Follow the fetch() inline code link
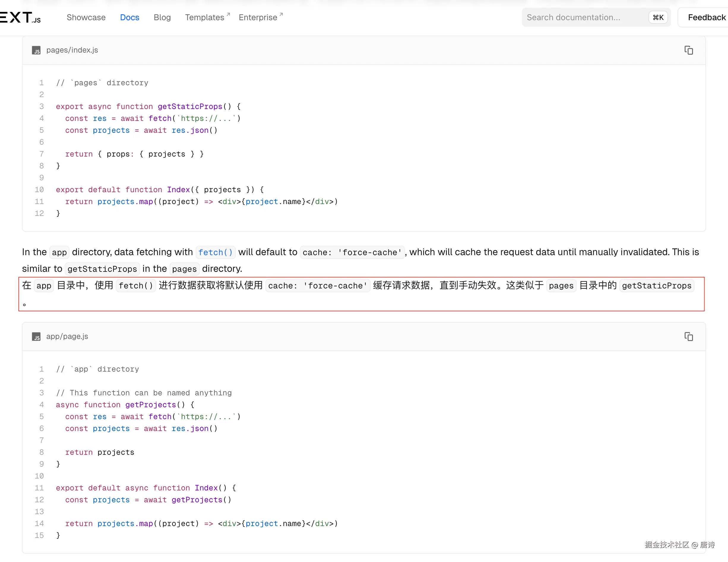Image resolution: width=728 pixels, height=562 pixels. click(215, 252)
